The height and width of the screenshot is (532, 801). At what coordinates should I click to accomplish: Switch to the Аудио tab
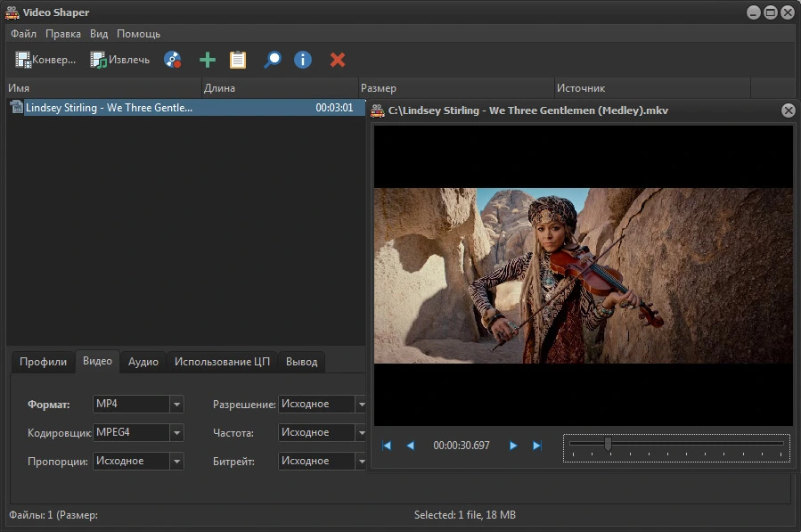[143, 362]
